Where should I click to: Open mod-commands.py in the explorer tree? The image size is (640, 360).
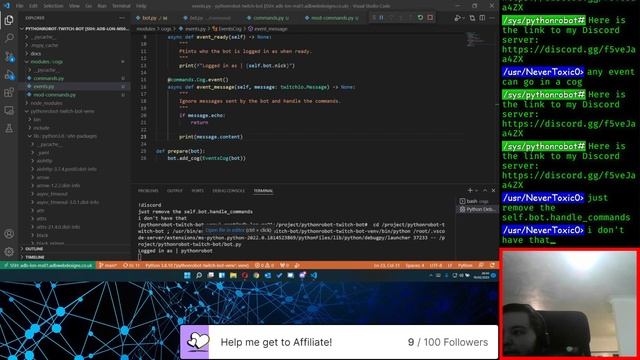tap(73, 95)
